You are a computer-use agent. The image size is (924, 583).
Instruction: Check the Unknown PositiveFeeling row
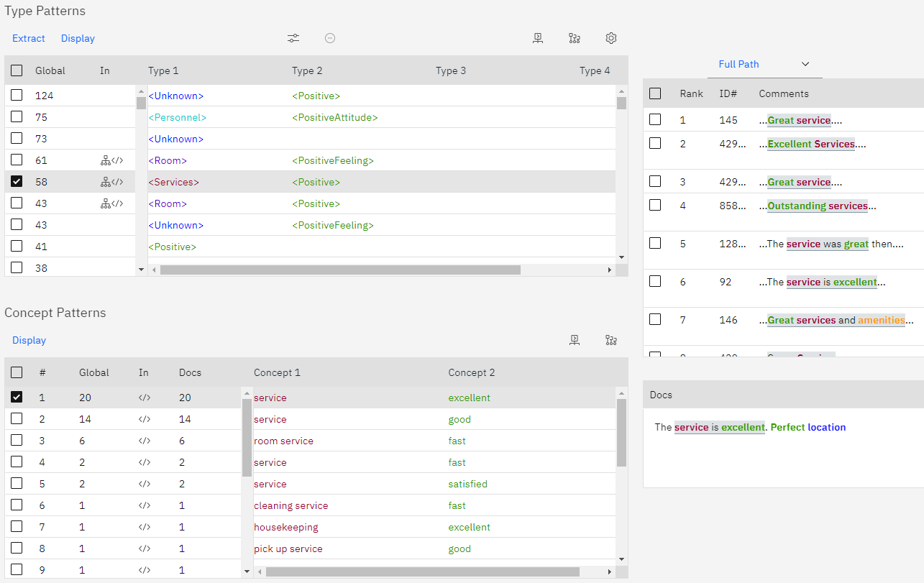17,224
